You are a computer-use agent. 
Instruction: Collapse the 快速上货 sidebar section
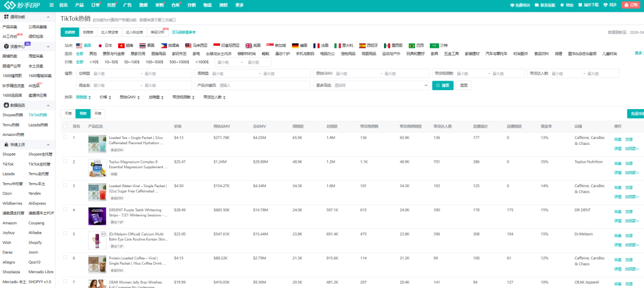point(48,145)
